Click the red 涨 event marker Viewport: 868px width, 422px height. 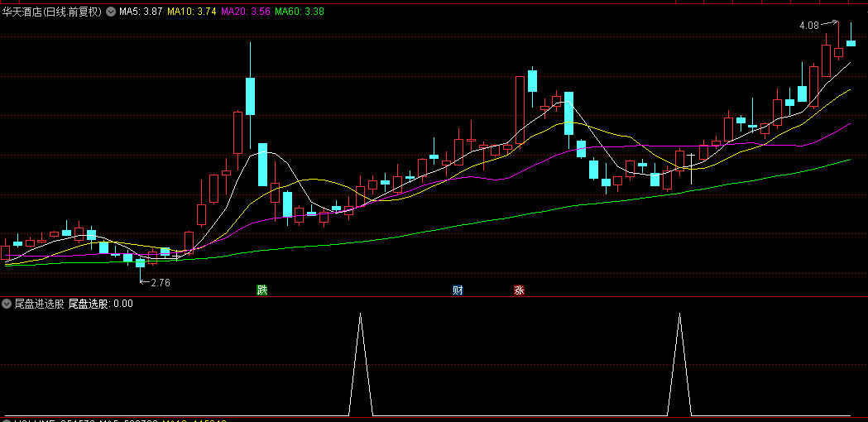pos(520,290)
